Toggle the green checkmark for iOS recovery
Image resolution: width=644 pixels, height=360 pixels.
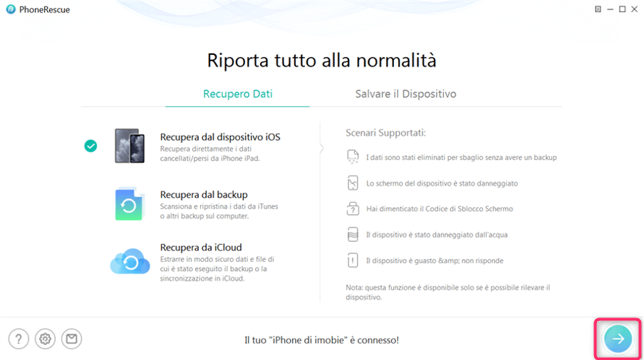click(90, 146)
